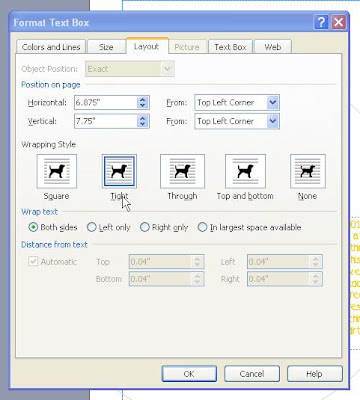Click the Right distance field

pos(278,279)
